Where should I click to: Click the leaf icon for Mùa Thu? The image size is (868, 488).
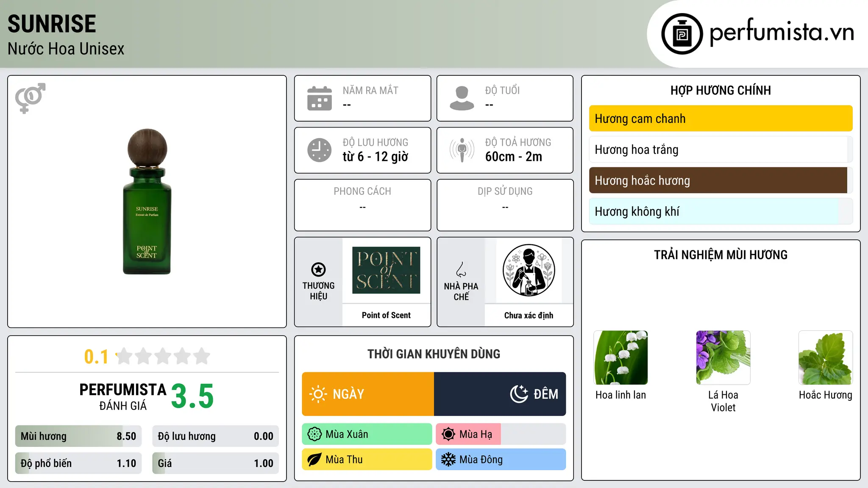point(314,460)
